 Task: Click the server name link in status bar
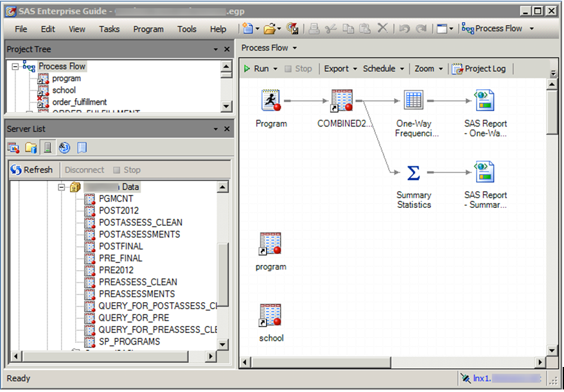(507, 379)
